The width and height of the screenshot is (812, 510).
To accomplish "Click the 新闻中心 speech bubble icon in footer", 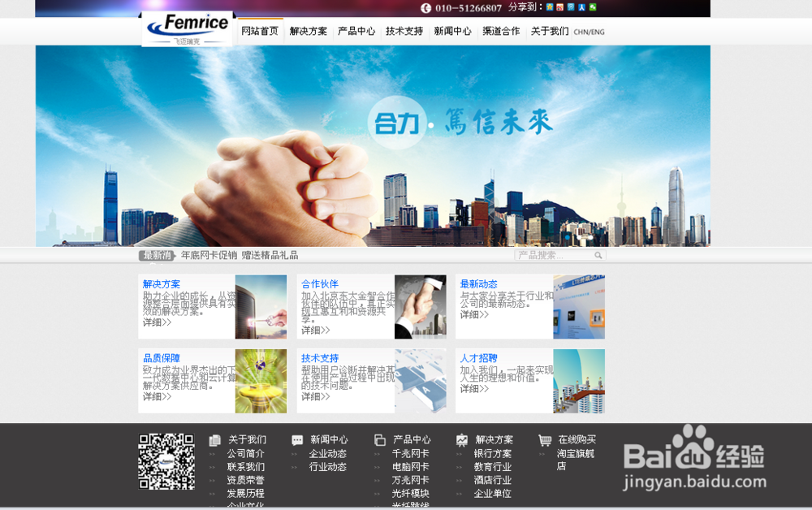I will pos(298,439).
